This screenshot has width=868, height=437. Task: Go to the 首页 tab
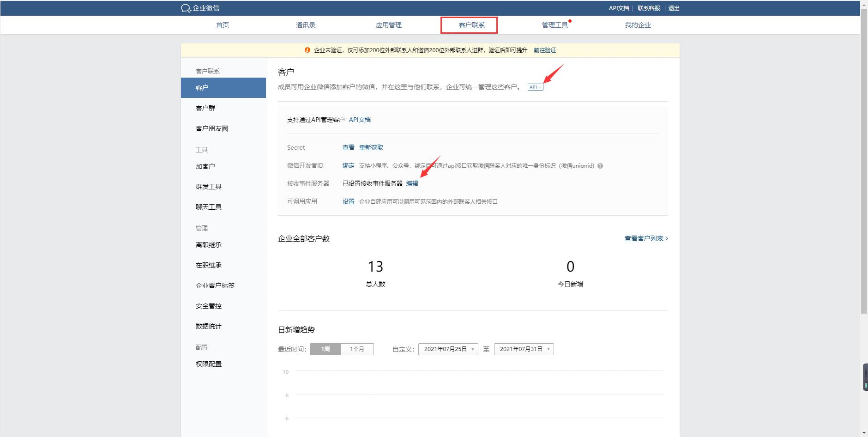223,25
